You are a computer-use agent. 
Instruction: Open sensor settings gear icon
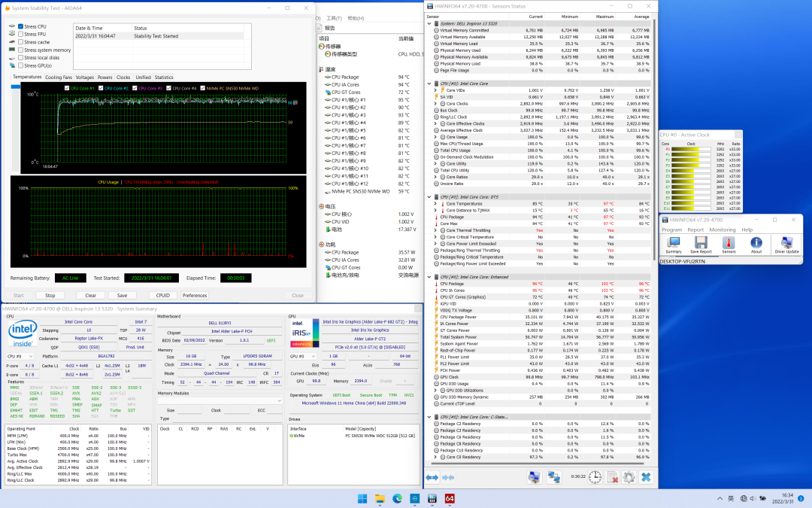[629, 477]
